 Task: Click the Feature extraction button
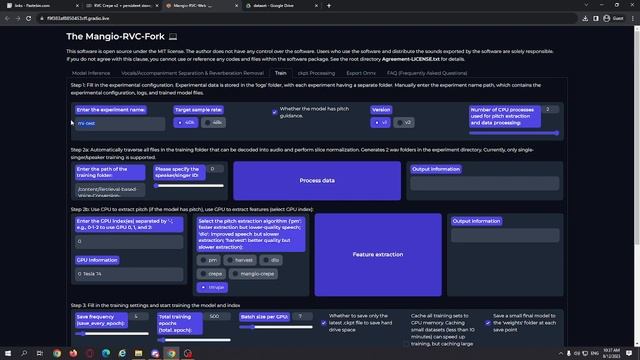pos(378,254)
